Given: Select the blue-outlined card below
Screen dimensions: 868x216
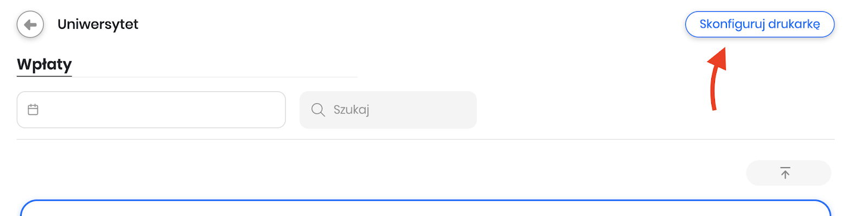Looking at the screenshot, I should click(x=425, y=208).
